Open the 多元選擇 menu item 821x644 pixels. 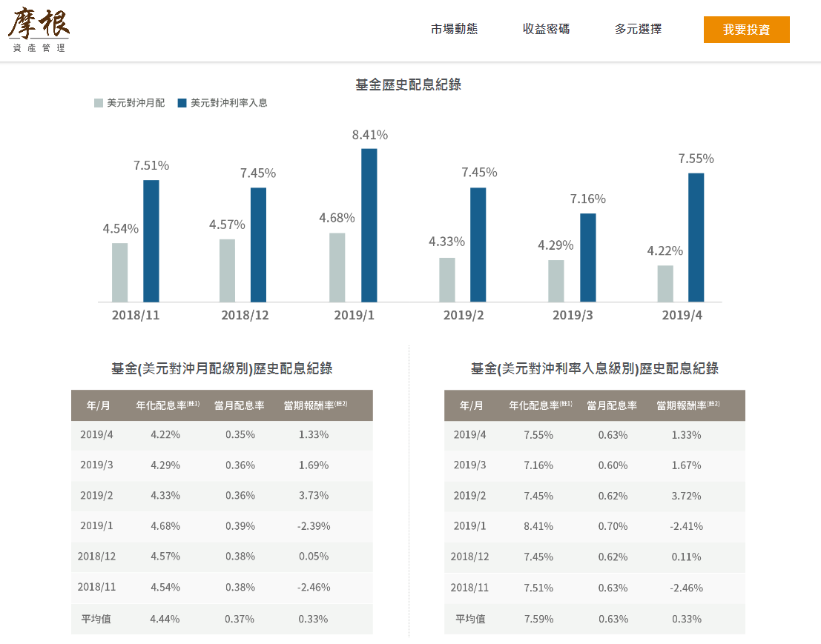[x=636, y=30]
